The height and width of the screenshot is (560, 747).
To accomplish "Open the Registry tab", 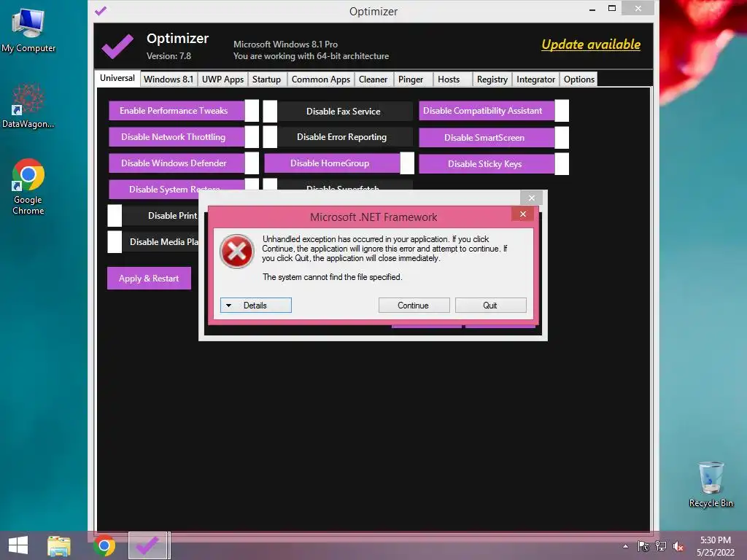I will click(x=492, y=79).
